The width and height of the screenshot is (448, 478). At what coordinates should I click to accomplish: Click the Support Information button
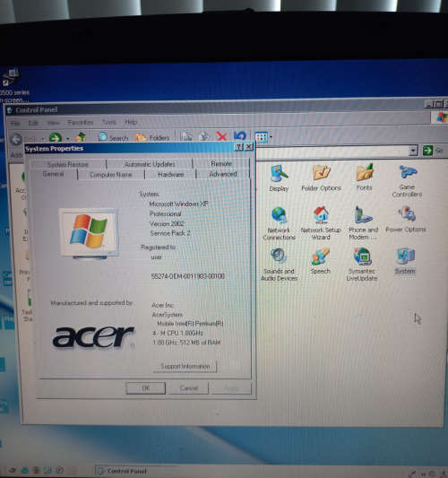[x=185, y=367]
